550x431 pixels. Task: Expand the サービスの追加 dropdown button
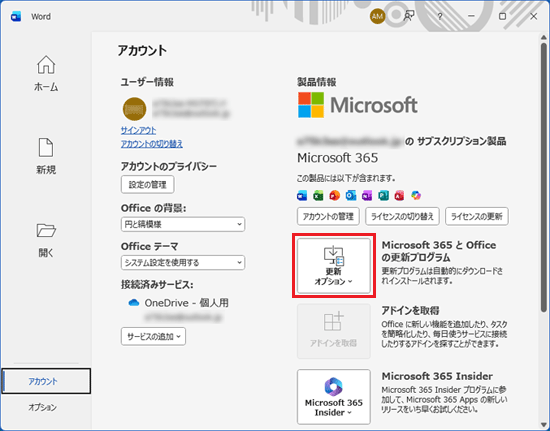(153, 336)
